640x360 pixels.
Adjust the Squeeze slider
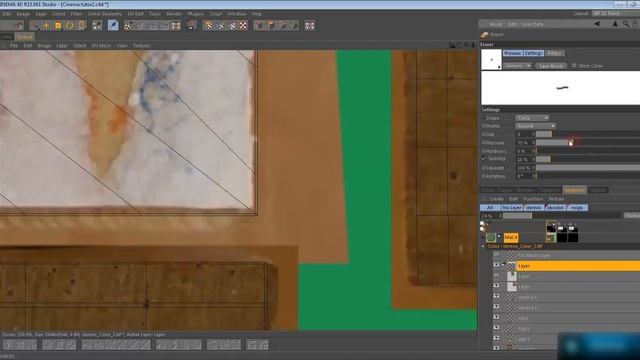point(588,168)
